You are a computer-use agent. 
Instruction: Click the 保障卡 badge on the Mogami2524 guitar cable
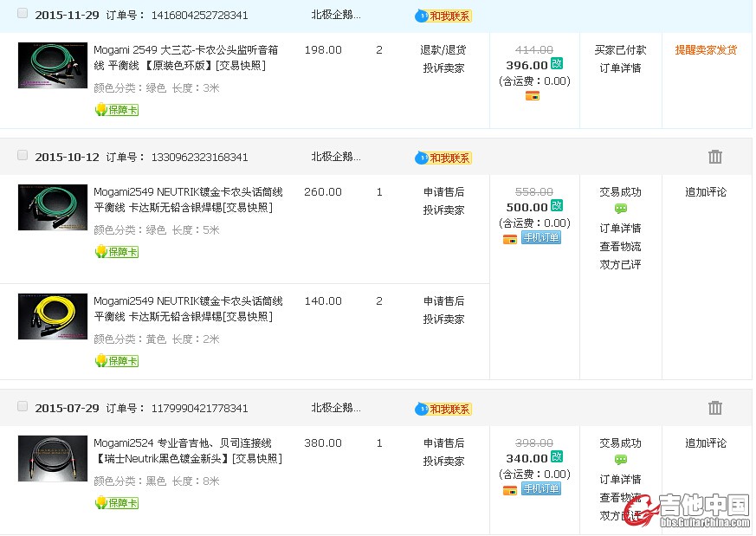coord(117,503)
